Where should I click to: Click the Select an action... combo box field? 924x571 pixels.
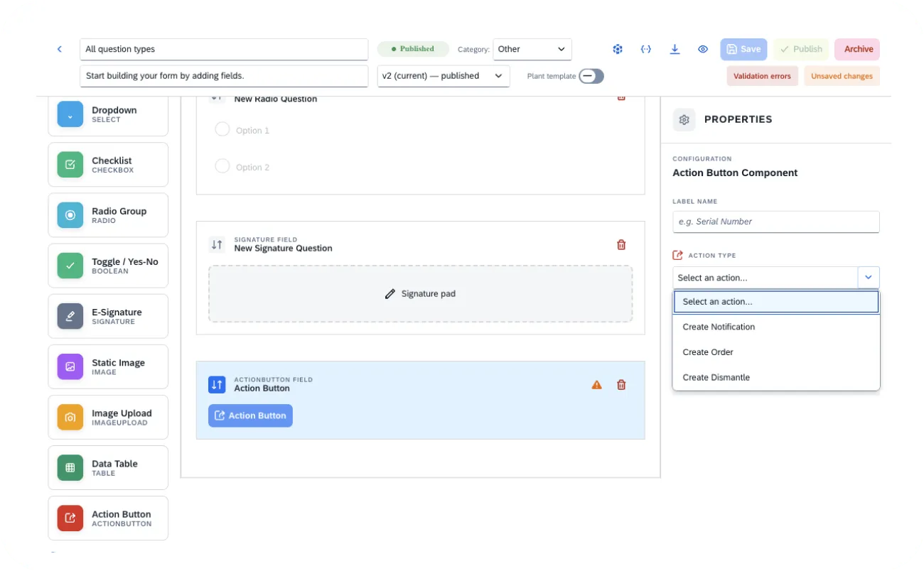tap(765, 278)
